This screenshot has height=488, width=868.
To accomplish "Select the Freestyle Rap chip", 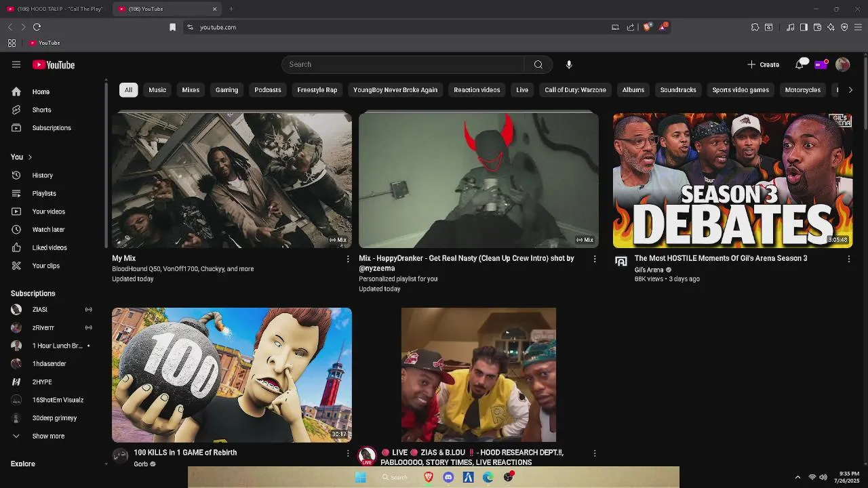I will pyautogui.click(x=317, y=90).
